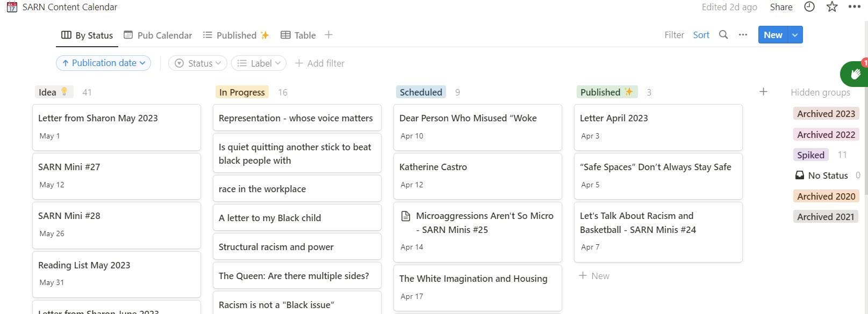
Task: Open the page history clock icon
Action: (x=809, y=7)
